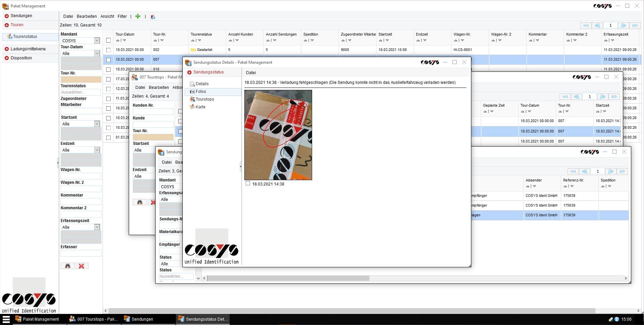Check the photo timestamp checkbox 18.03.2021 14:38
Viewport: 644px width, 325px height.
248,183
